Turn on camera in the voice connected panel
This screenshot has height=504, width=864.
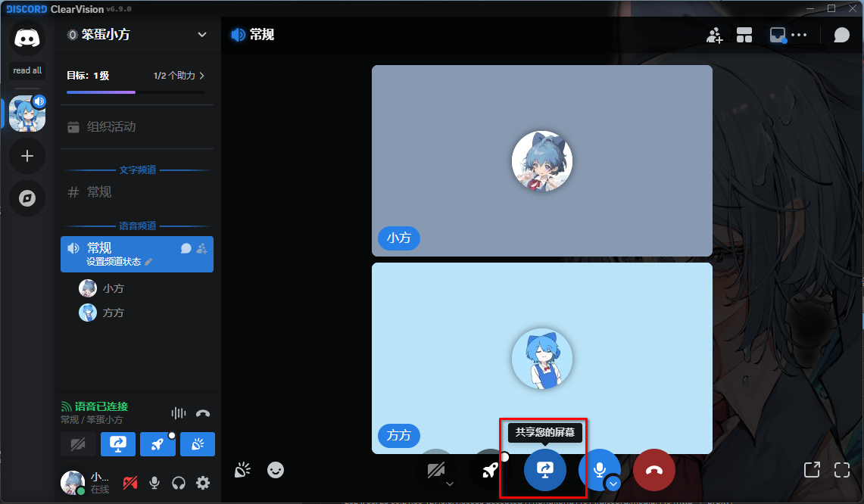click(x=78, y=444)
